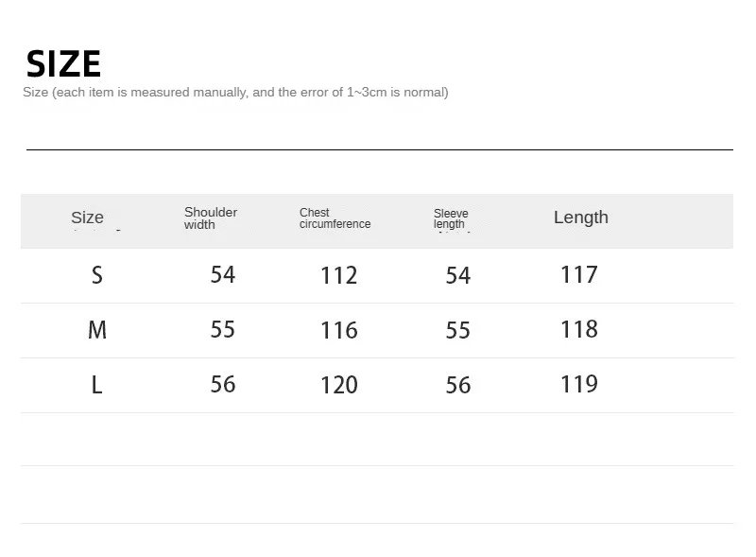This screenshot has width=756, height=557.
Task: Select sleeve length value for size S
Action: [457, 276]
